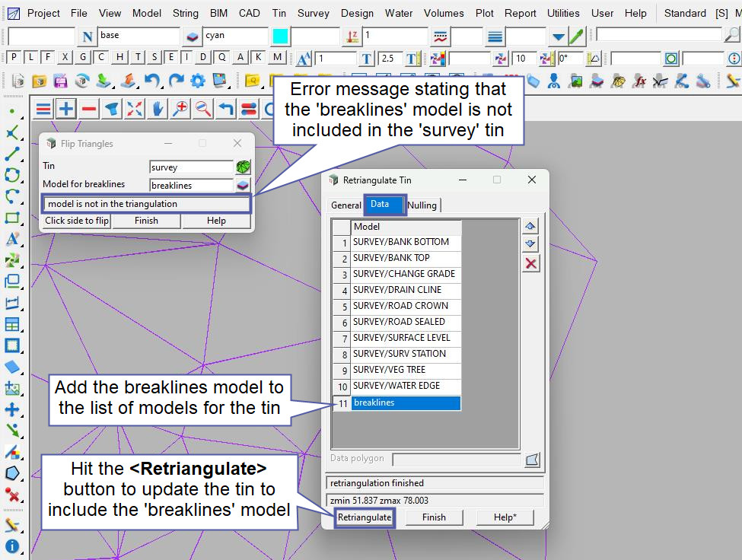Click the zoom in magnifier icon
The height and width of the screenshot is (560, 742).
[x=180, y=109]
